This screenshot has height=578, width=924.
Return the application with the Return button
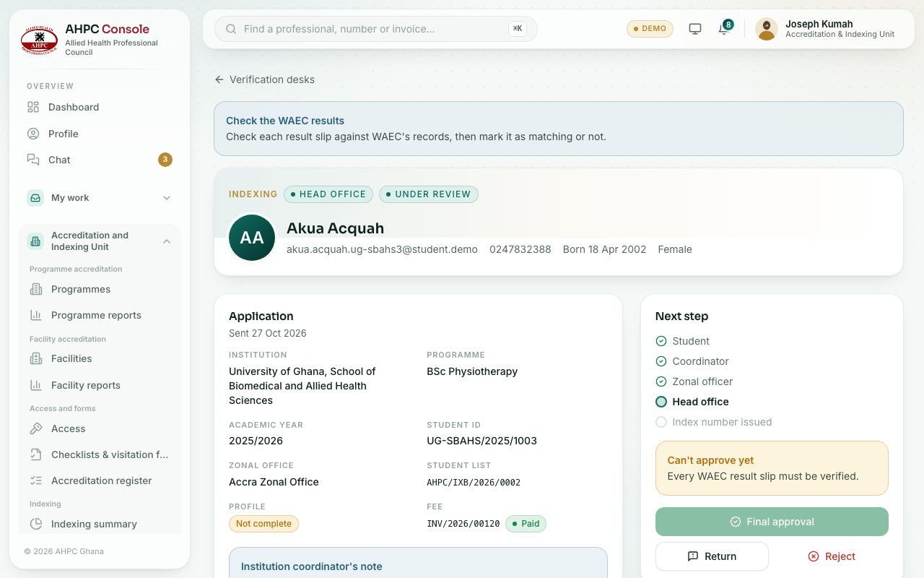coord(712,556)
